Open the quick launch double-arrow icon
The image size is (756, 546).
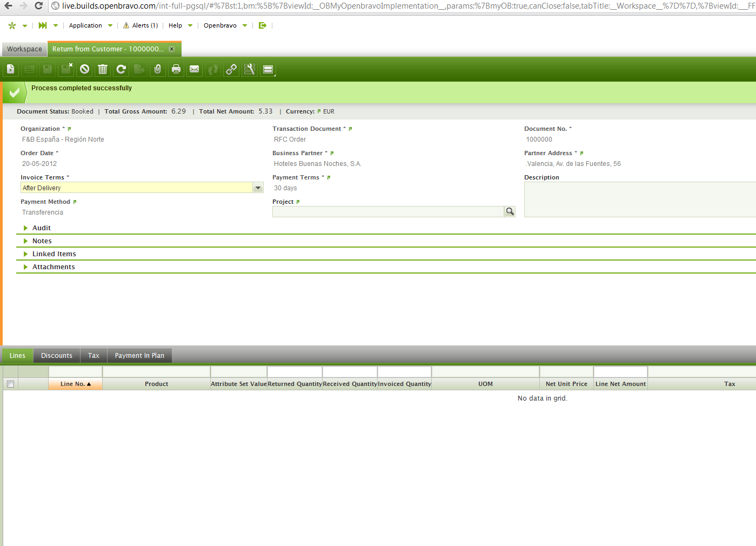point(43,25)
